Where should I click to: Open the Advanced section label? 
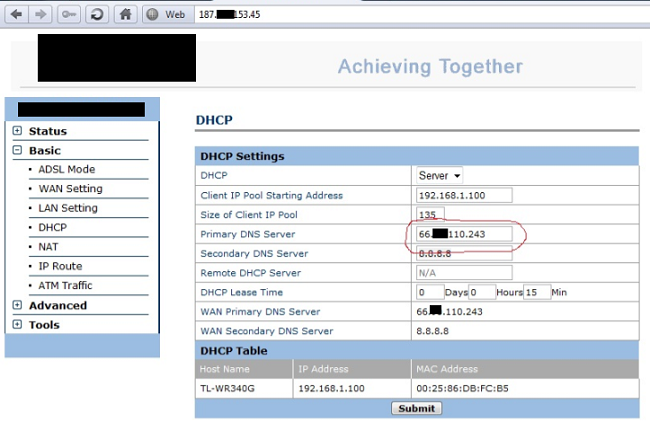58,305
